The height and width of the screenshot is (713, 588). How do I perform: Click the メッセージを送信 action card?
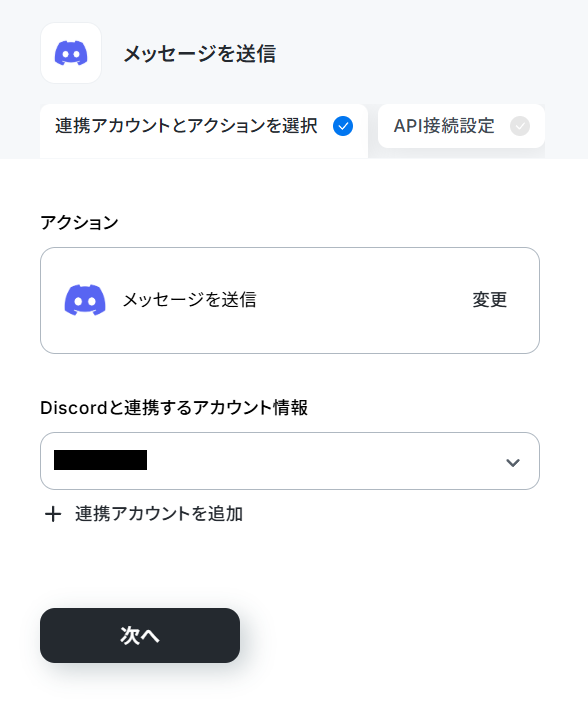pos(290,301)
